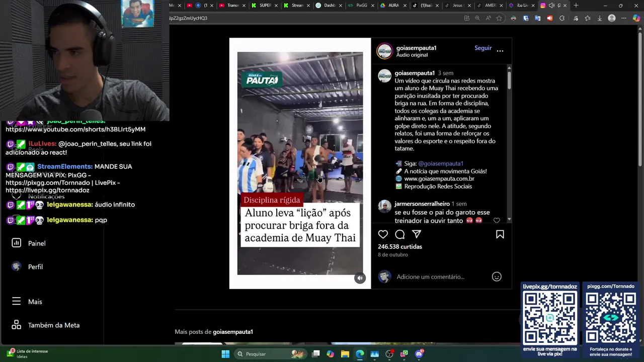Open emoji picker in the comment box
Image resolution: width=644 pixels, height=362 pixels.
click(497, 277)
